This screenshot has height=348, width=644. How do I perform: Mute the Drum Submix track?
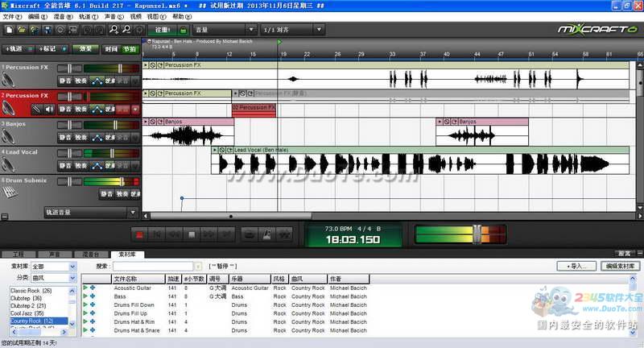[107, 194]
